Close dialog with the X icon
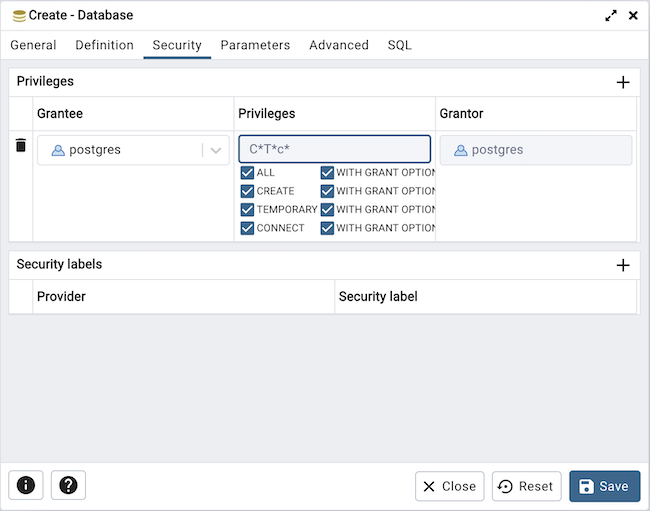This screenshot has width=650, height=511. [633, 16]
